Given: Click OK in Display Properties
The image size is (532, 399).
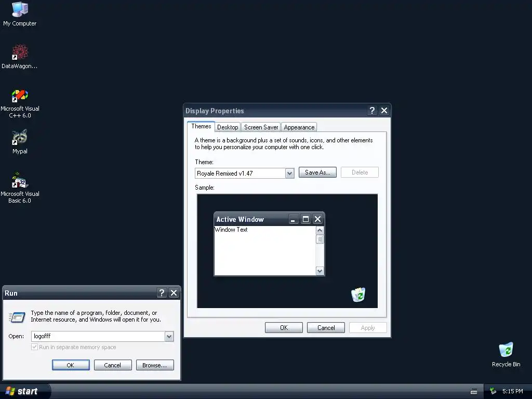Looking at the screenshot, I should pyautogui.click(x=284, y=328).
